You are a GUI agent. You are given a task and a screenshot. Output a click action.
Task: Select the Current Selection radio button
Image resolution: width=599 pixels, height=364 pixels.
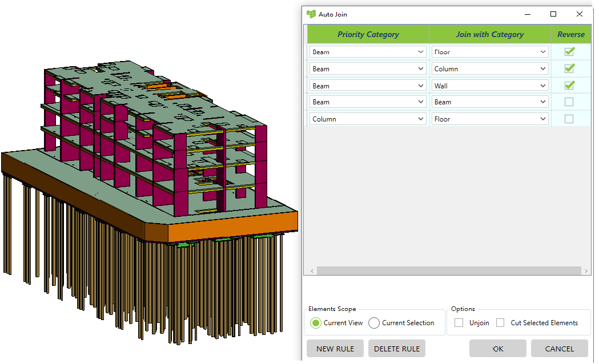374,322
